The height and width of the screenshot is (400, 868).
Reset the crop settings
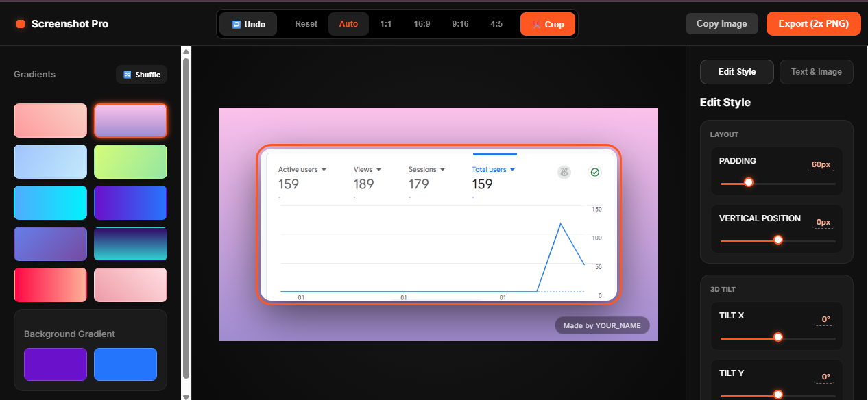(306, 24)
